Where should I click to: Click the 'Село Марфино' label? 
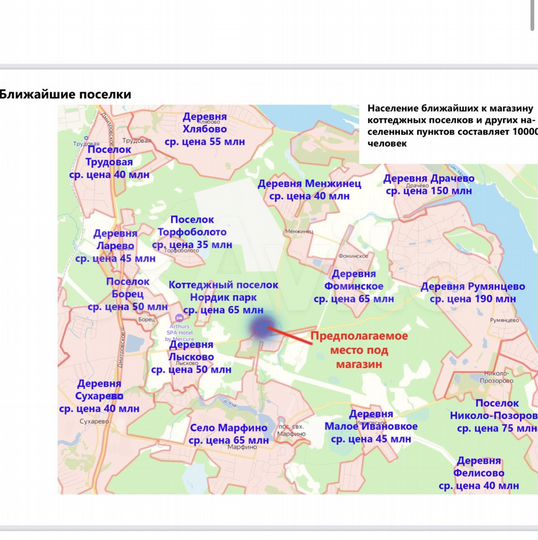click(229, 428)
